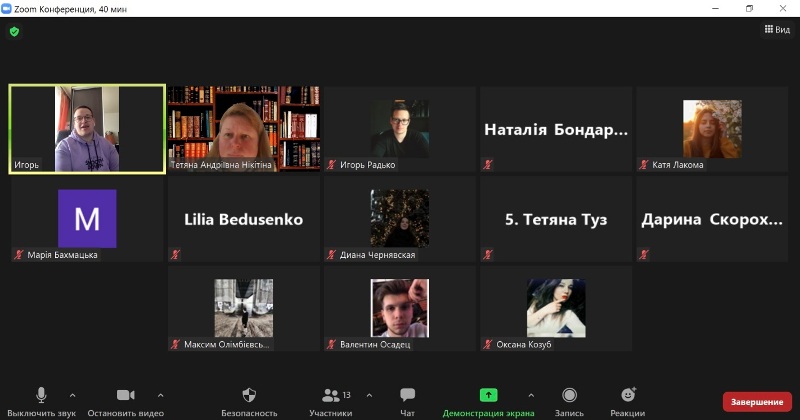Viewport: 800px width, 420px height.
Task: Open the Чат chat bubble icon
Action: pos(407,394)
